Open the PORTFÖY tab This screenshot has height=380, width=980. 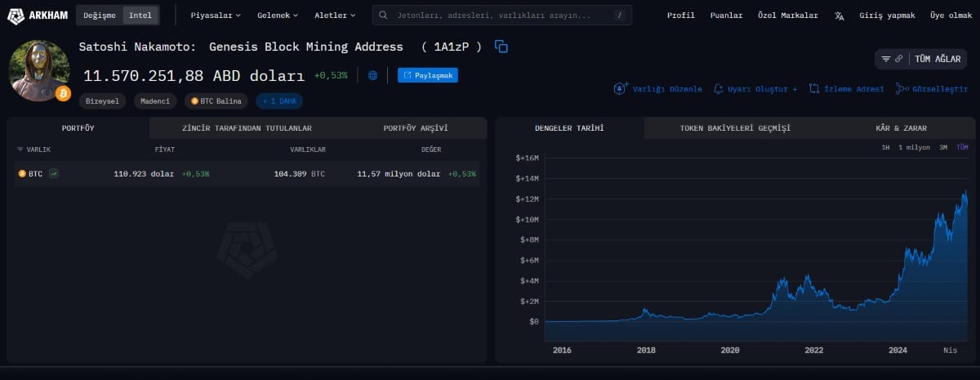tap(78, 128)
